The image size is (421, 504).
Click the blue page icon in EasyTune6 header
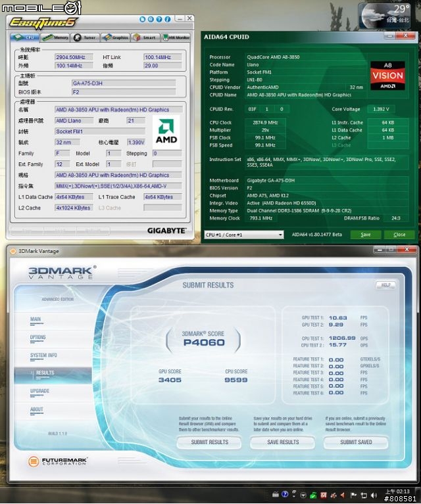point(142,19)
